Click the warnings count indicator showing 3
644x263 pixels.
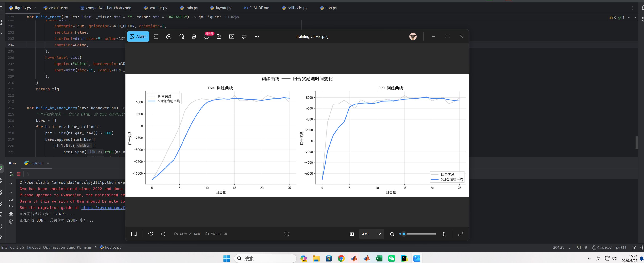coord(613,18)
